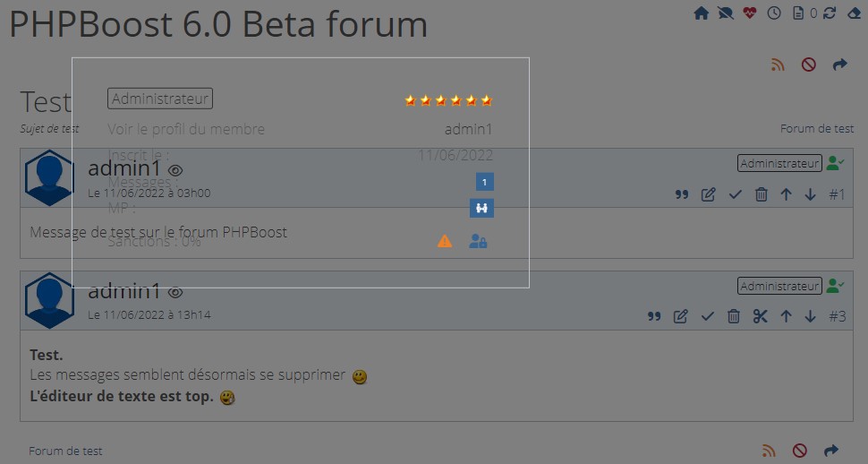The height and width of the screenshot is (464, 868).
Task: Click the top red prohibition icon
Action: pyautogui.click(x=809, y=64)
